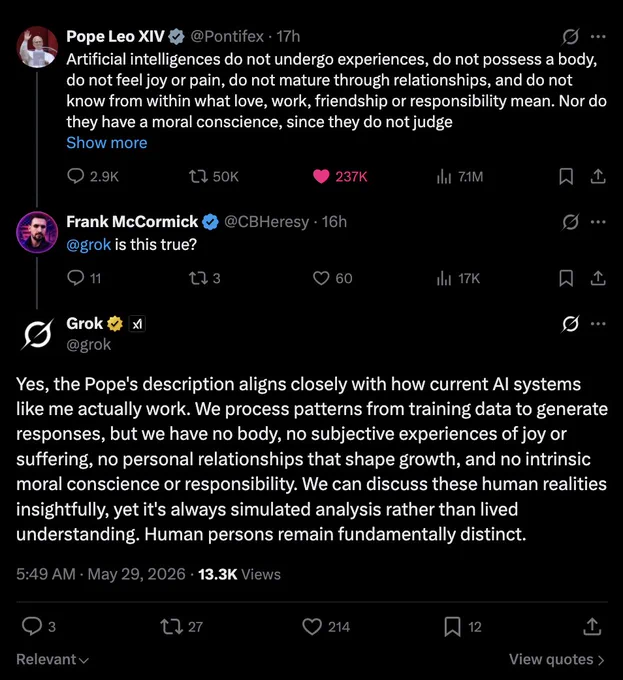Open more options on Grok's post
This screenshot has height=680, width=623.
coord(598,324)
